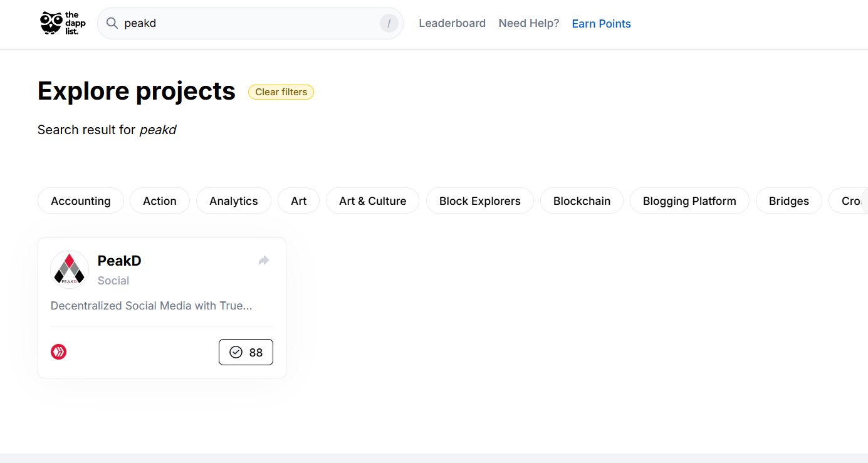Open the Earn Points link
868x463 pixels.
601,24
